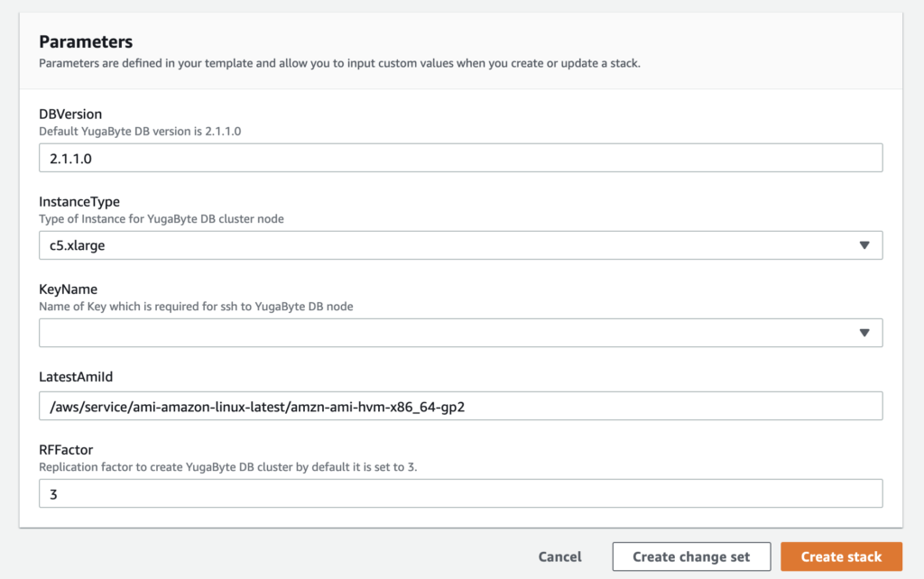
Task: Click the RFFactor field label
Action: 66,450
